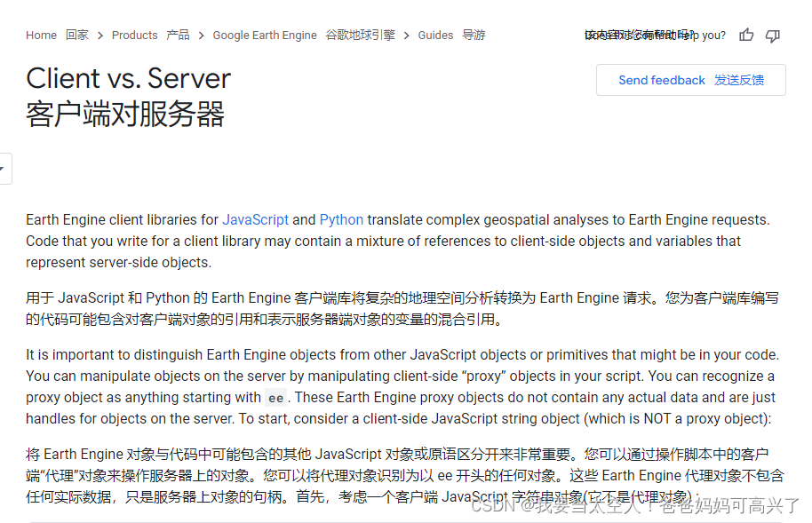Open the Home breadcrumb link
The image size is (812, 523).
pos(42,36)
